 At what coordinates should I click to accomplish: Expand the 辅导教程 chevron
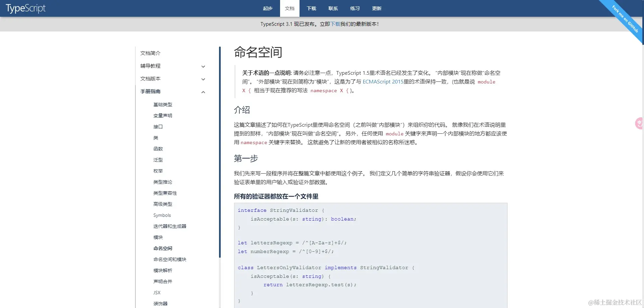203,66
